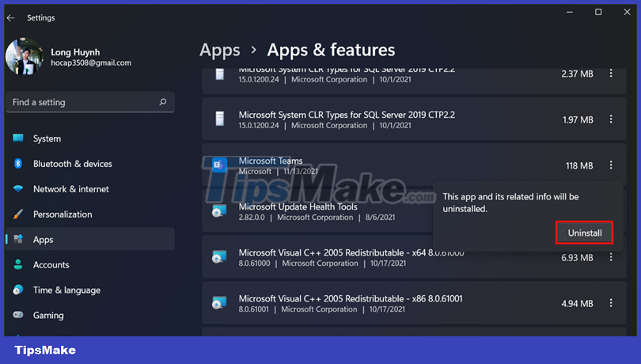
Task: Click the Time & language clock icon
Action: coord(18,290)
